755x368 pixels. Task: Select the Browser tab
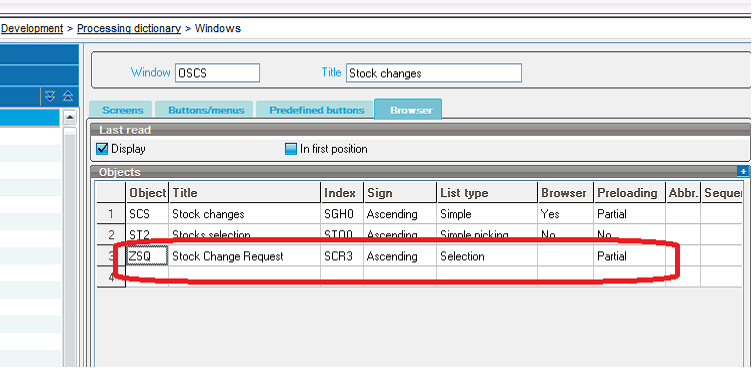[x=410, y=110]
